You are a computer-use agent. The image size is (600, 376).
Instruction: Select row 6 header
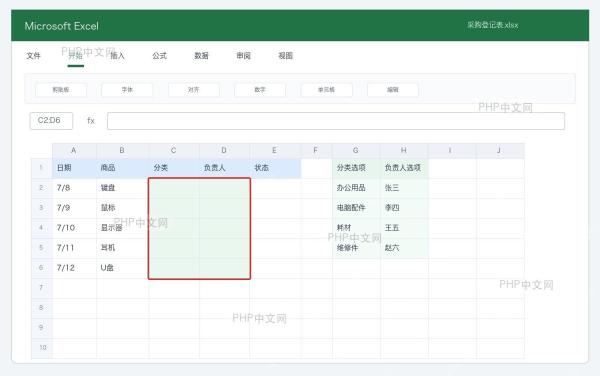coord(42,268)
